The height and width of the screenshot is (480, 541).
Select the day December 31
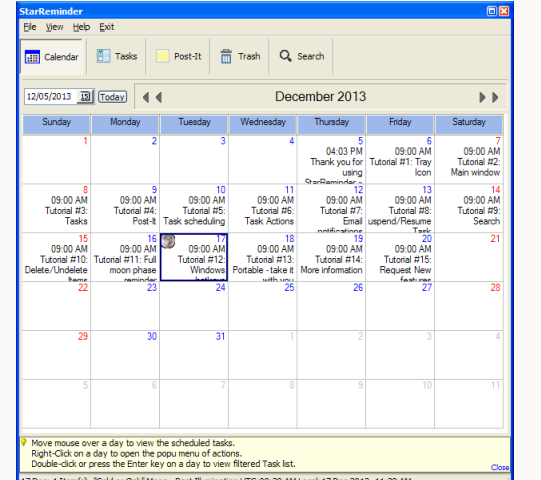pos(194,355)
